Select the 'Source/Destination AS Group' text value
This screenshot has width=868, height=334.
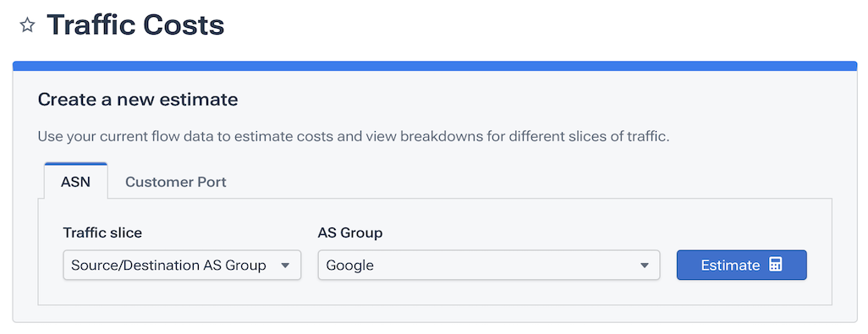169,266
